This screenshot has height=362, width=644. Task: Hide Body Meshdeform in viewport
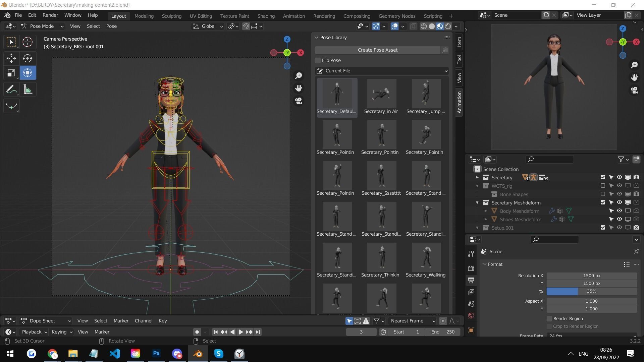619,211
